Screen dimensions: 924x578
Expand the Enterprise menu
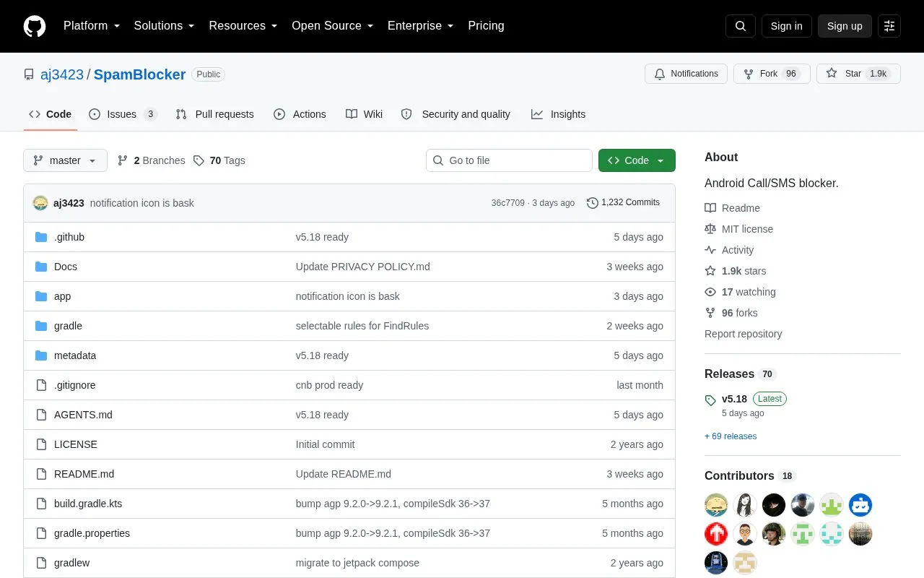coord(421,26)
